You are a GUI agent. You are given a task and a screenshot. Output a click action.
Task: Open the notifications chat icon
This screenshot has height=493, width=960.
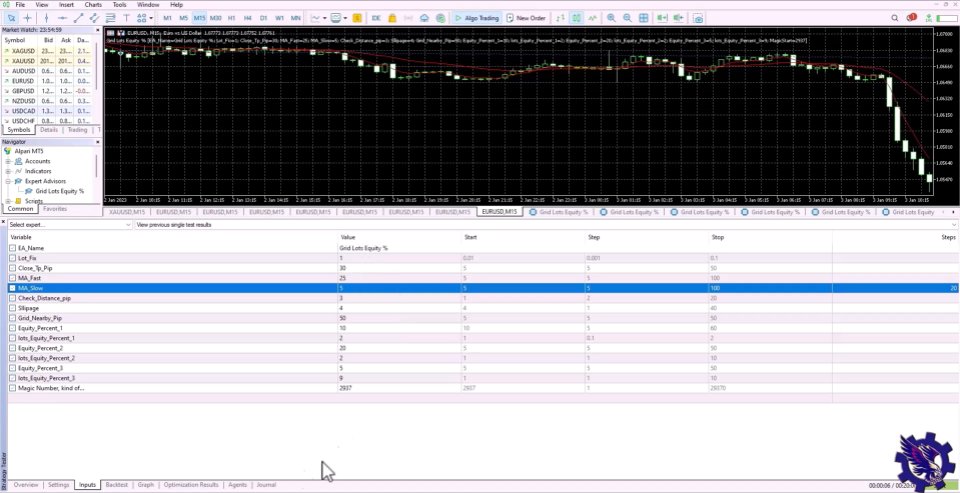coord(912,18)
